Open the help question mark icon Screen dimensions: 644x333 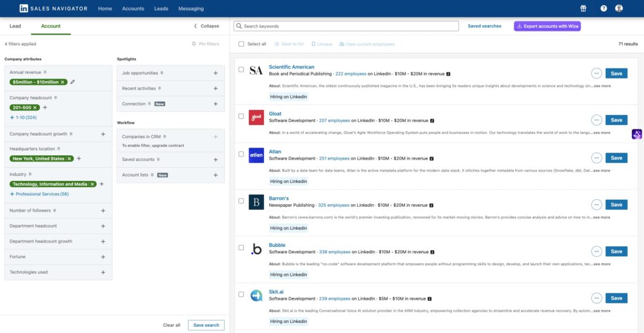point(603,8)
